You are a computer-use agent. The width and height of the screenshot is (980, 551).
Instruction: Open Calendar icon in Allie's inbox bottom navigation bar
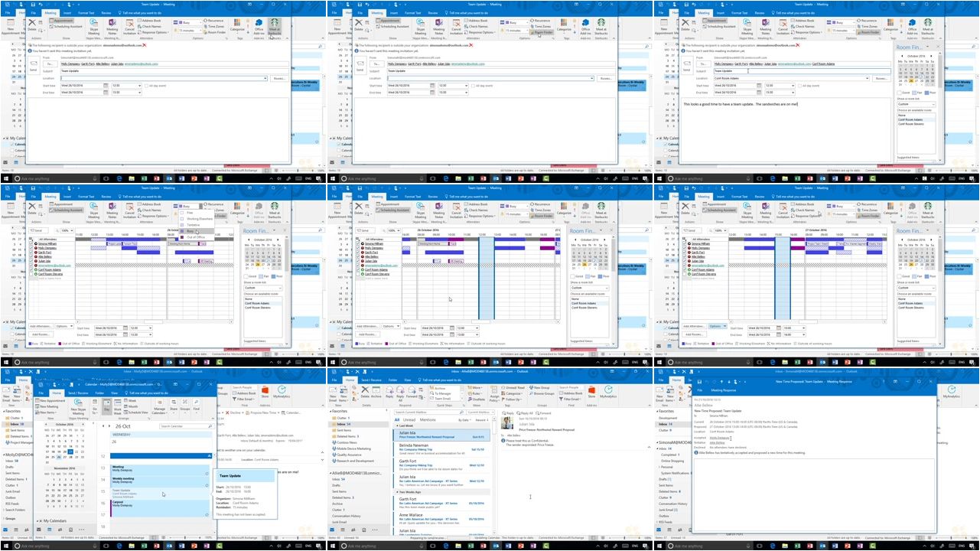(343, 530)
